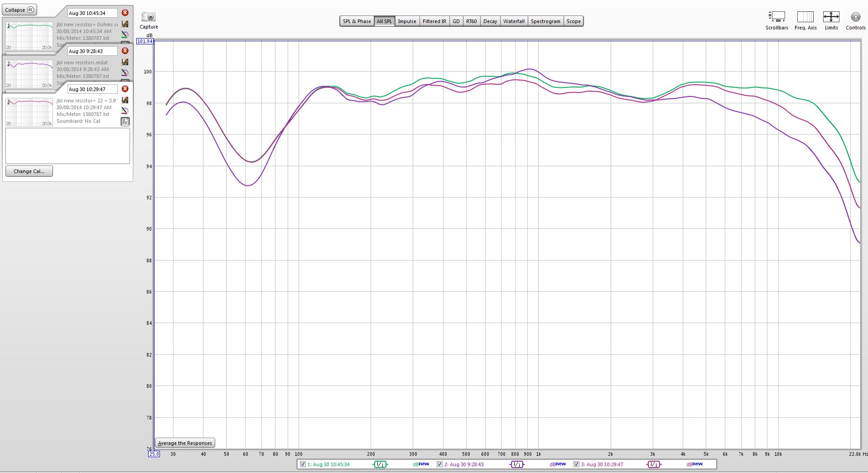Switch to Spectrogram view
This screenshot has height=473, width=868.
[x=545, y=21]
